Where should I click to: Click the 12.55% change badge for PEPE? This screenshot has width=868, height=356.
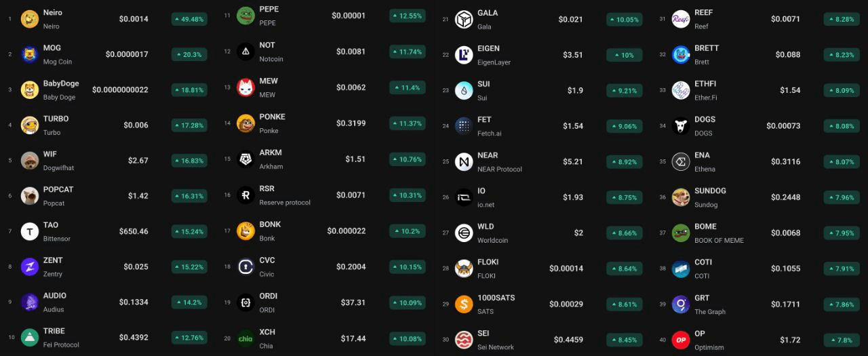408,16
